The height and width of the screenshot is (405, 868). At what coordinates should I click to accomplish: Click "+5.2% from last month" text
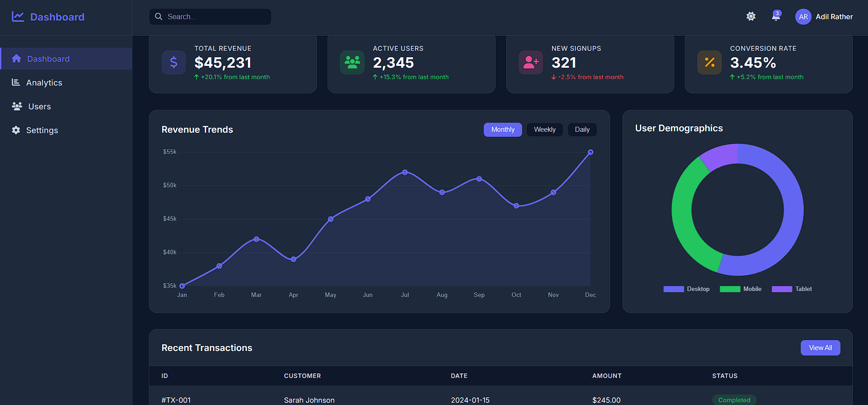tap(770, 77)
